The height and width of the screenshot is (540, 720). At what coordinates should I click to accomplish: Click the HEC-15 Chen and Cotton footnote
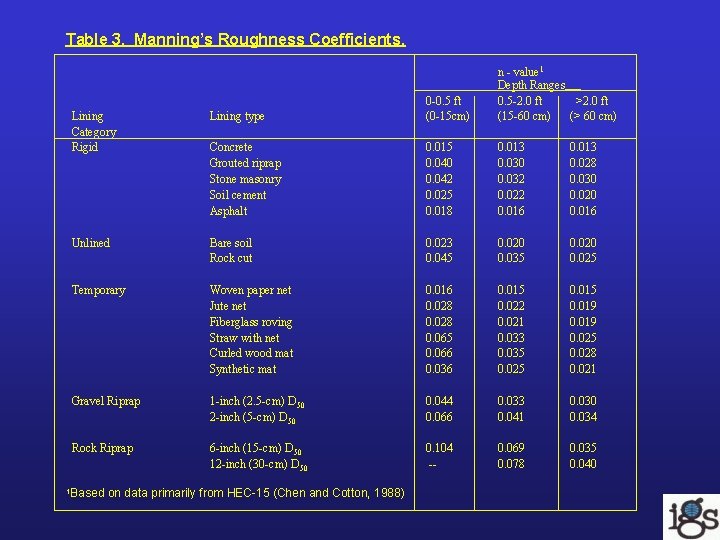(236, 493)
